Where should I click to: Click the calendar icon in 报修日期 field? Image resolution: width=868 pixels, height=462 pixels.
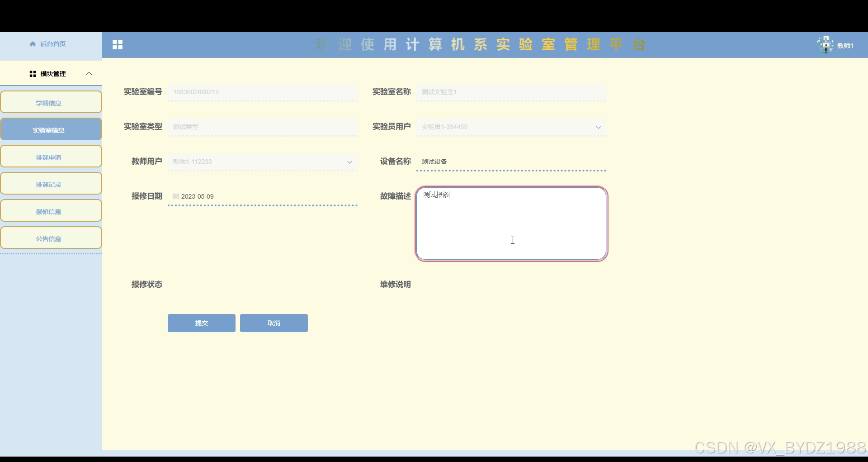pos(175,196)
